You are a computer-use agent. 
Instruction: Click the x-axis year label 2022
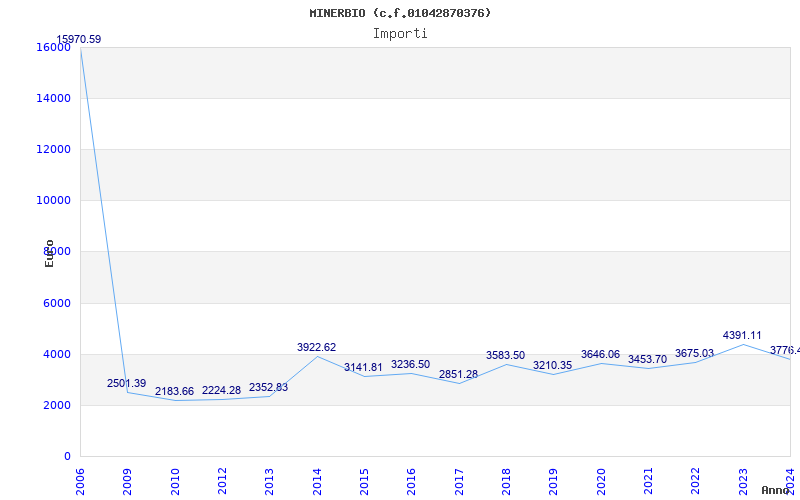[695, 482]
